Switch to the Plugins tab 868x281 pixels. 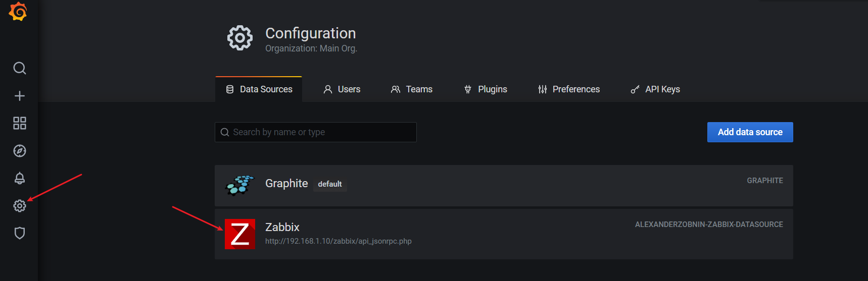tap(485, 89)
